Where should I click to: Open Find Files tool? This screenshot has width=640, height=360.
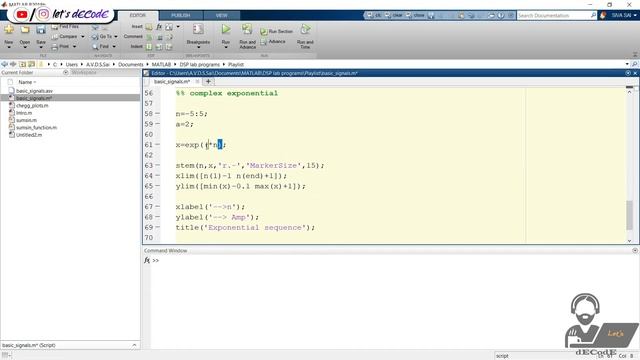tap(65, 27)
